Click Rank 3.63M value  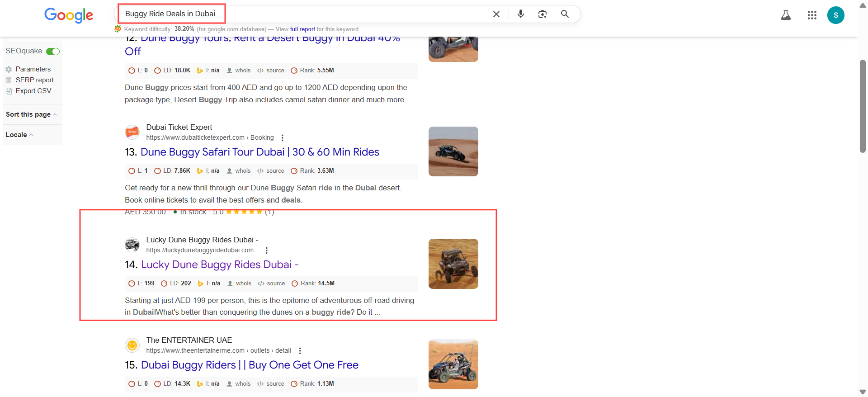325,171
